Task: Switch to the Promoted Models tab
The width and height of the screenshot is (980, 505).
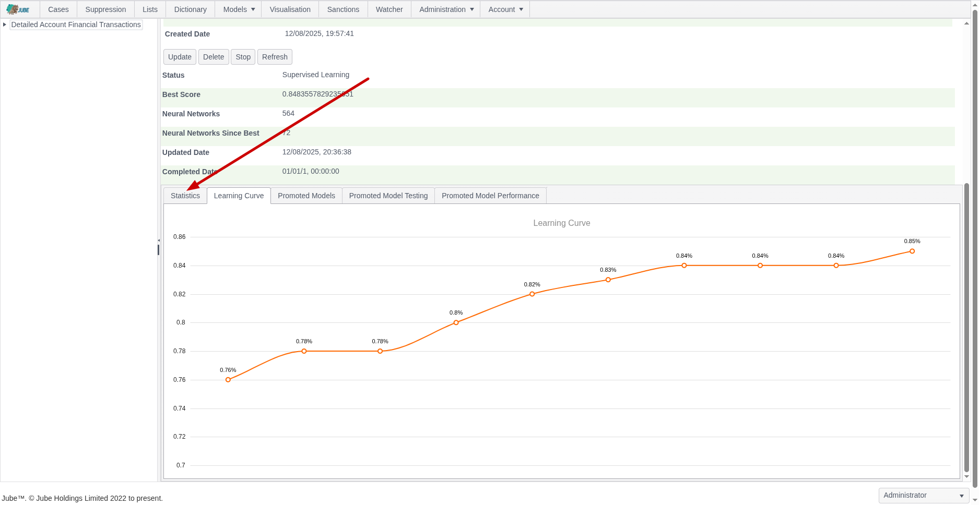Action: (306, 196)
